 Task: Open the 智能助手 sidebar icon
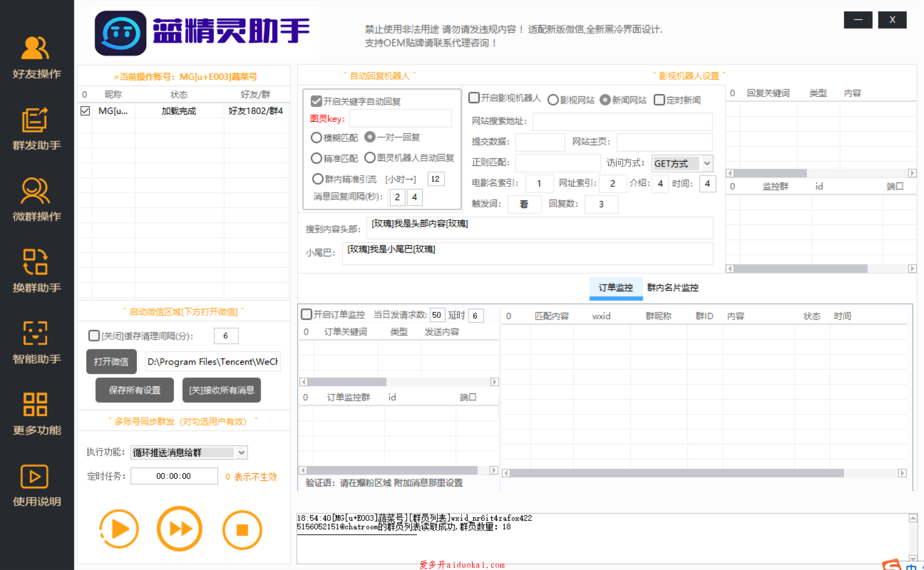[x=35, y=334]
